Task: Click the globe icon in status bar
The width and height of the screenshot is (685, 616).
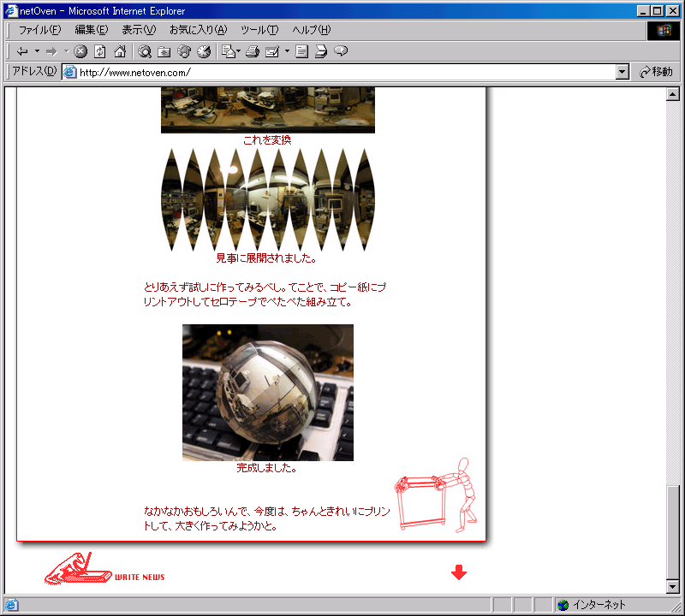Action: point(563,605)
